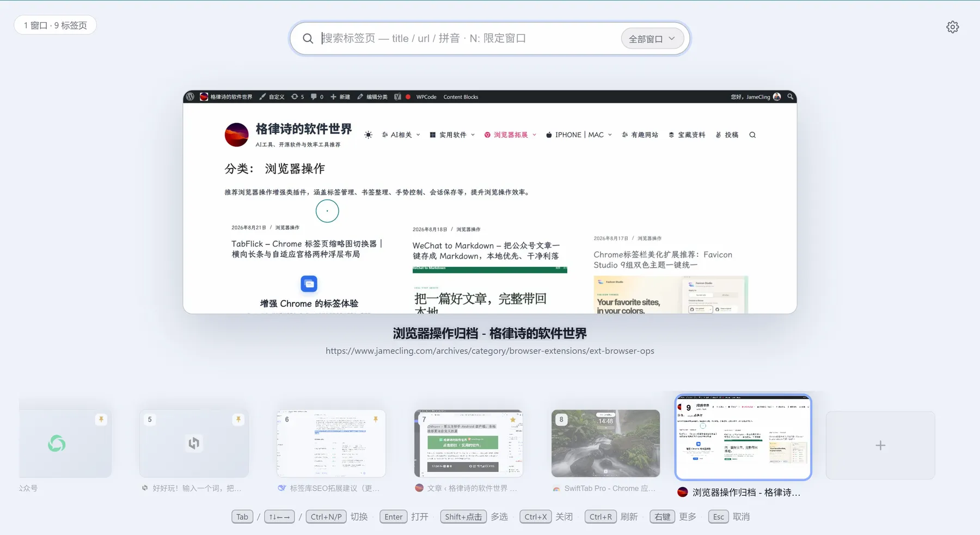Click the jamecling.com URL under the preview
Viewport: 980px width, 535px height.
pos(490,351)
